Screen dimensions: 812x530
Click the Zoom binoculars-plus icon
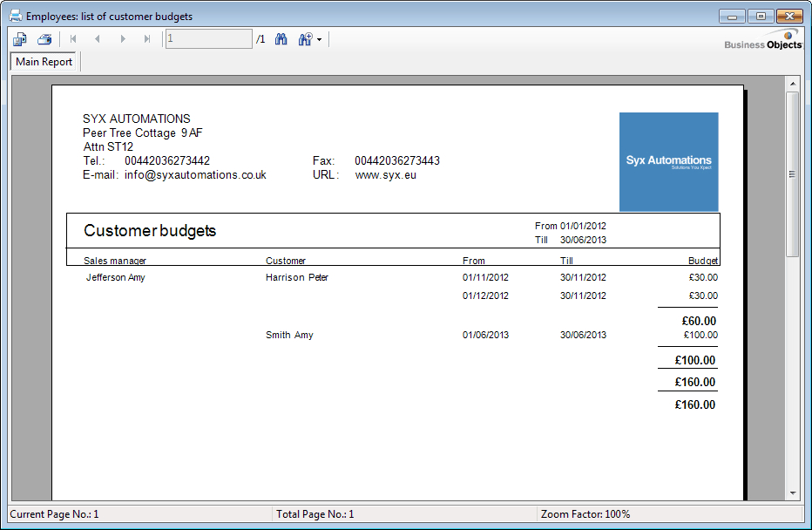[x=305, y=39]
